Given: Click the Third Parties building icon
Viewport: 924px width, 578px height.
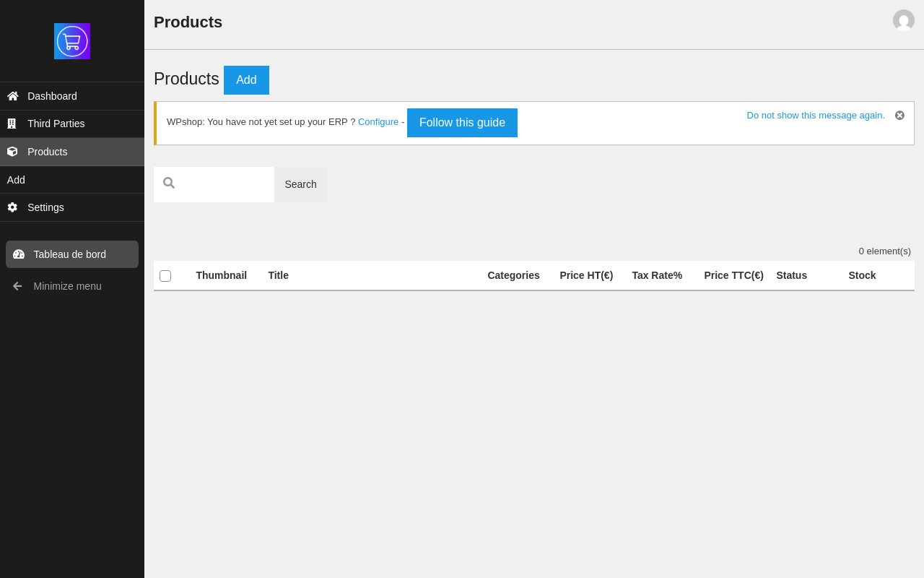Looking at the screenshot, I should pos(12,124).
